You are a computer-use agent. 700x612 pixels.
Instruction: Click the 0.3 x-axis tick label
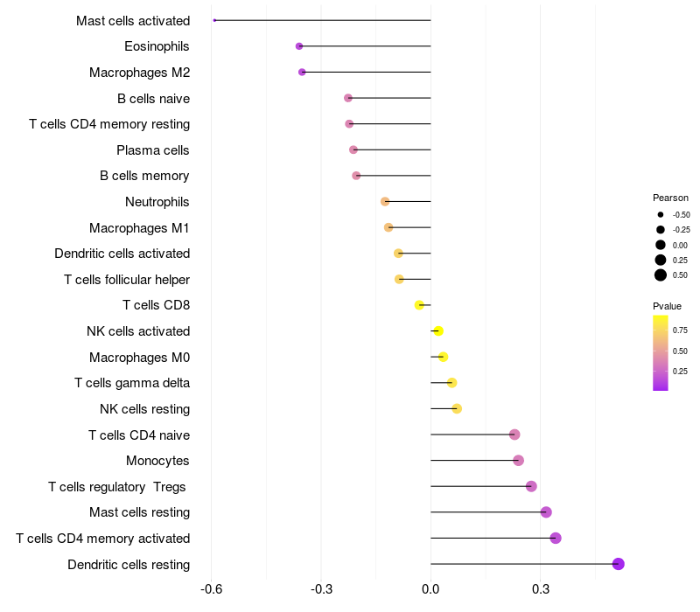(540, 590)
